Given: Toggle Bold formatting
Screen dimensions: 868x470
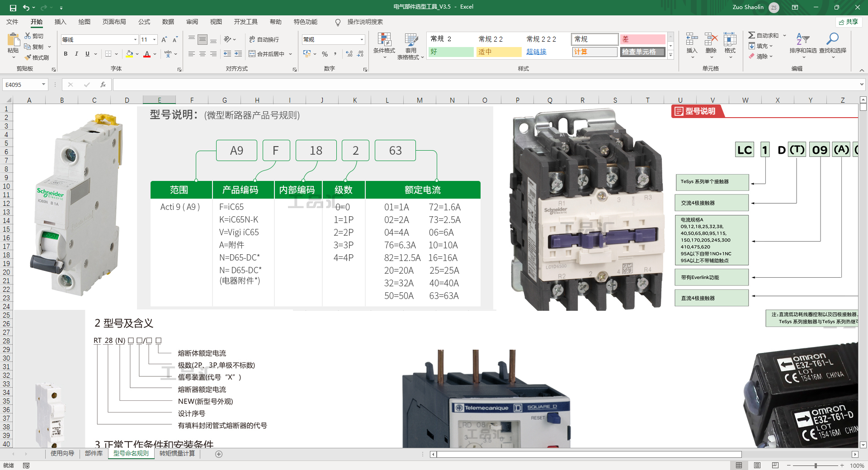Looking at the screenshot, I should [66, 54].
